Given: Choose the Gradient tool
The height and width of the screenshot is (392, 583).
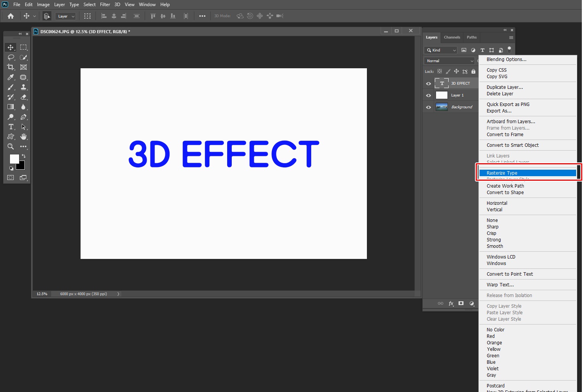Looking at the screenshot, I should [11, 107].
